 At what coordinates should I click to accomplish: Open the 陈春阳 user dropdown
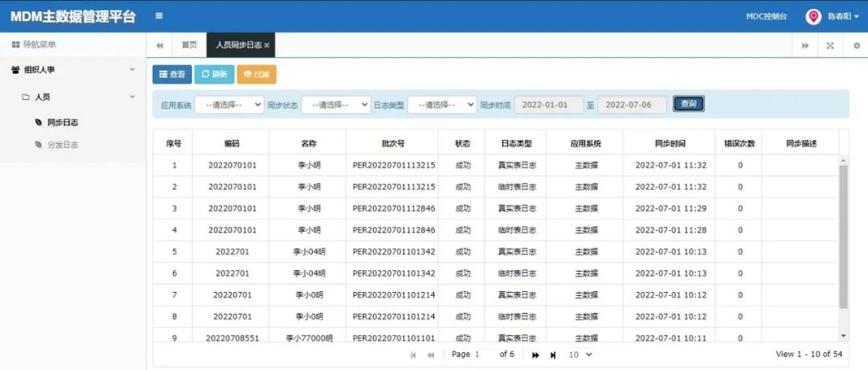pos(843,17)
